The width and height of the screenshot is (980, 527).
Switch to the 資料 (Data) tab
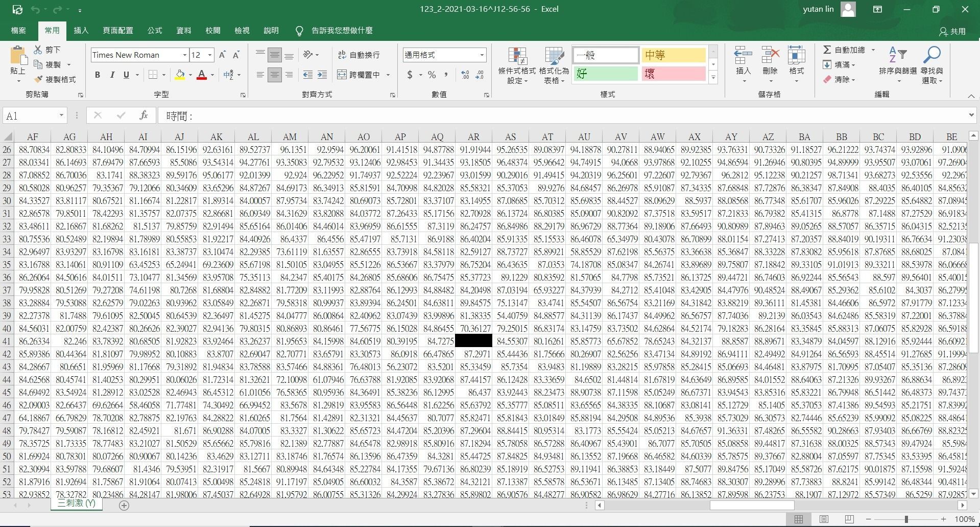(x=183, y=31)
